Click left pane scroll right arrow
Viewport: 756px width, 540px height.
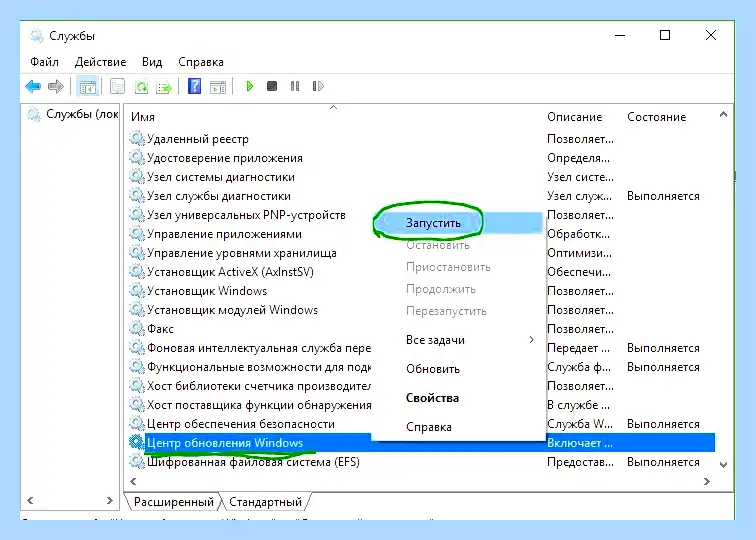click(x=110, y=500)
